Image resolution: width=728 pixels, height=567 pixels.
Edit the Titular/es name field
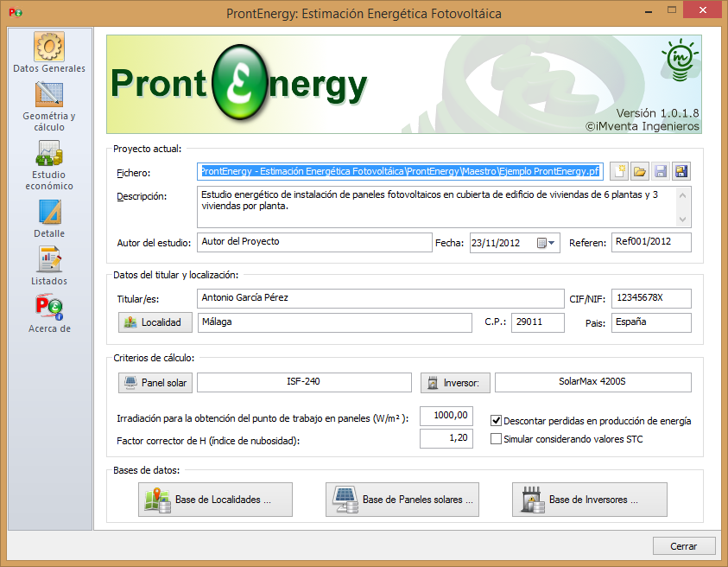pyautogui.click(x=380, y=298)
